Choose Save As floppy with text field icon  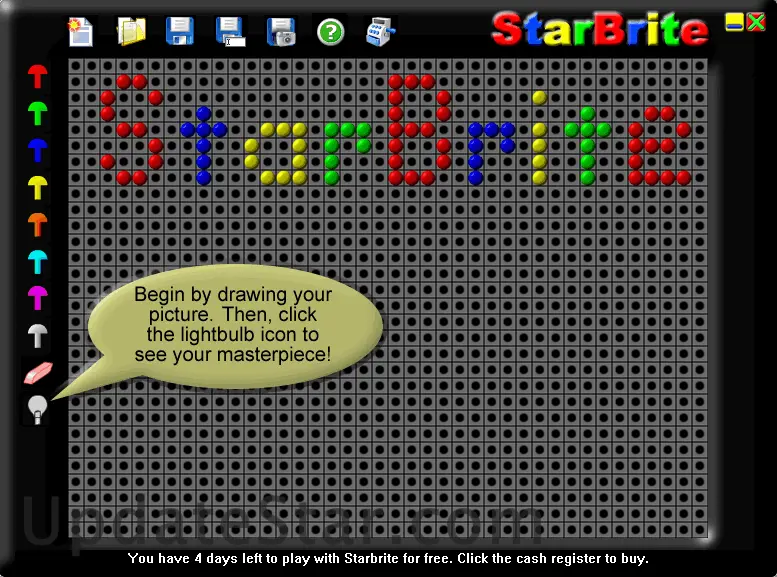coord(230,32)
